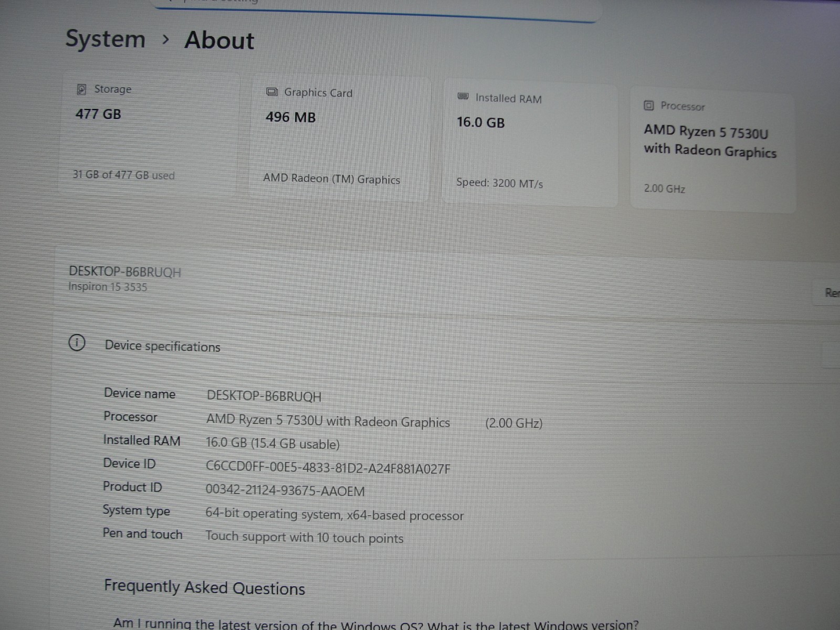Open the Graphics Card 496 MB card

tap(340, 139)
